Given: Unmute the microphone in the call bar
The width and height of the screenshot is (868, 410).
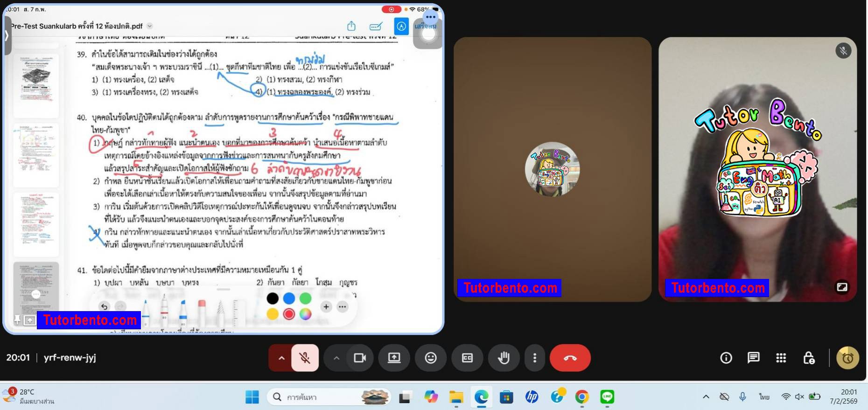Looking at the screenshot, I should click(x=305, y=358).
